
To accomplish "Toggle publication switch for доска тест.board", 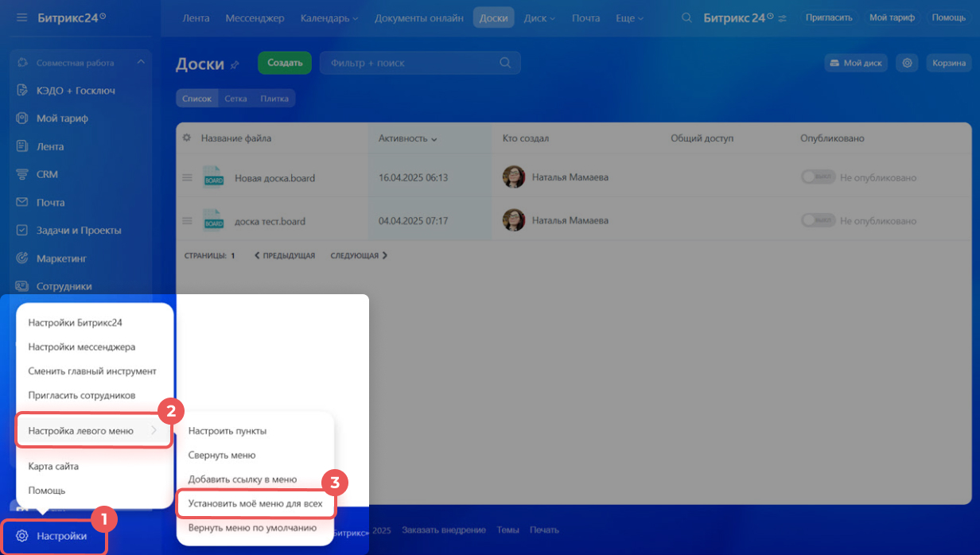I will tap(818, 220).
